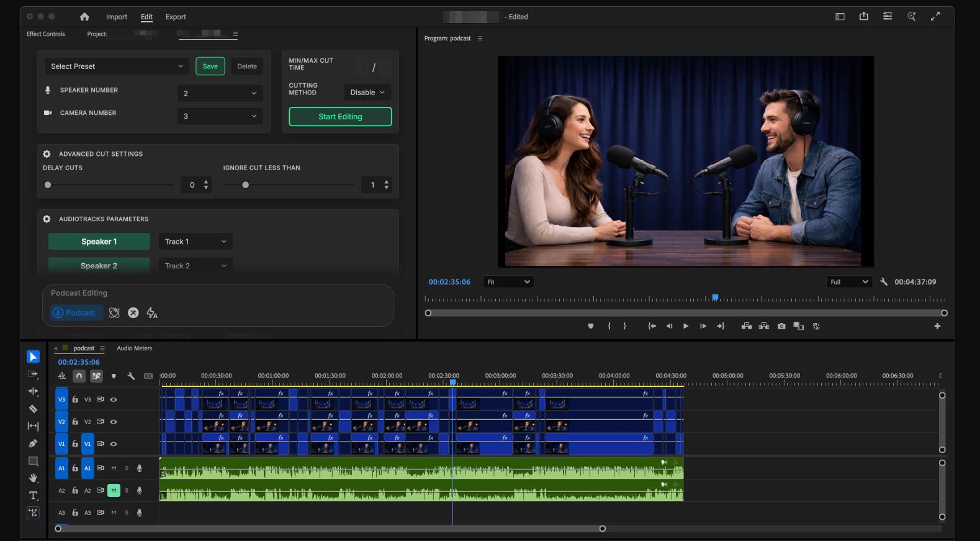Click the Save preset button
This screenshot has height=541, width=980.
tap(210, 66)
